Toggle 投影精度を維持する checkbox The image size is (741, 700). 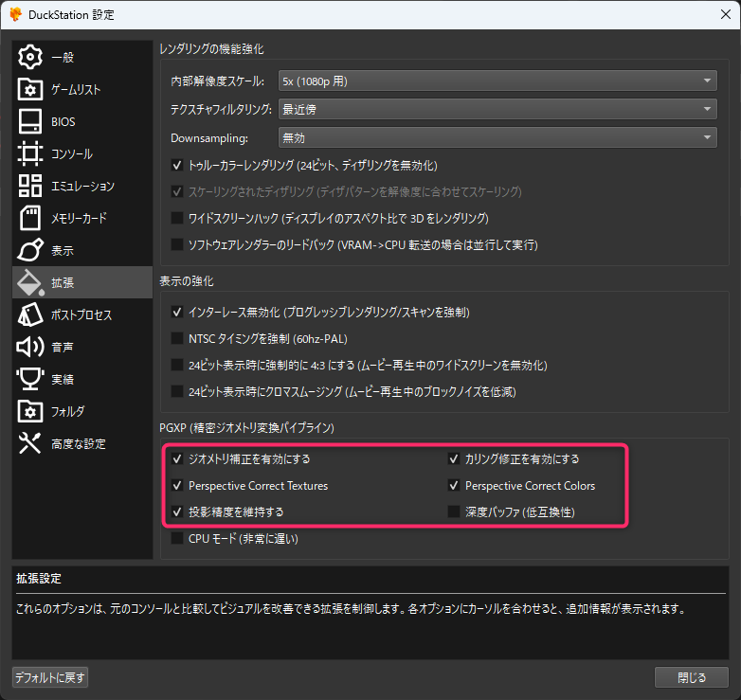point(177,512)
